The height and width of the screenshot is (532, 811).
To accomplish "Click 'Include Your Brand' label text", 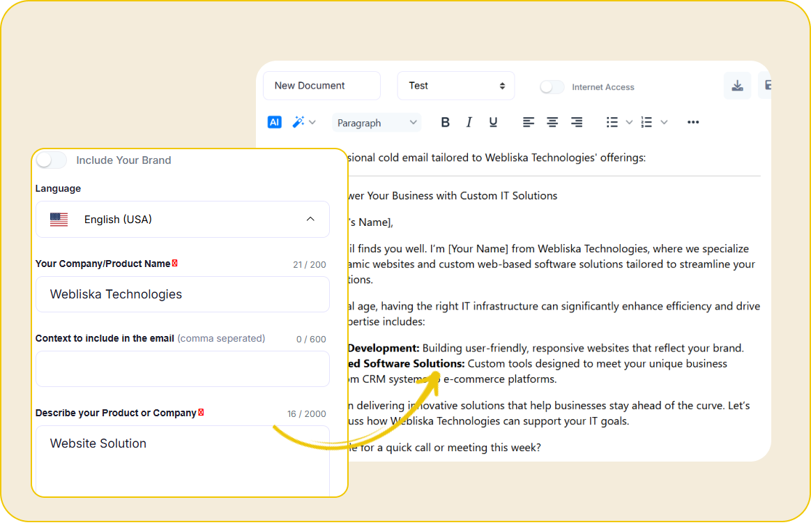I will [123, 160].
